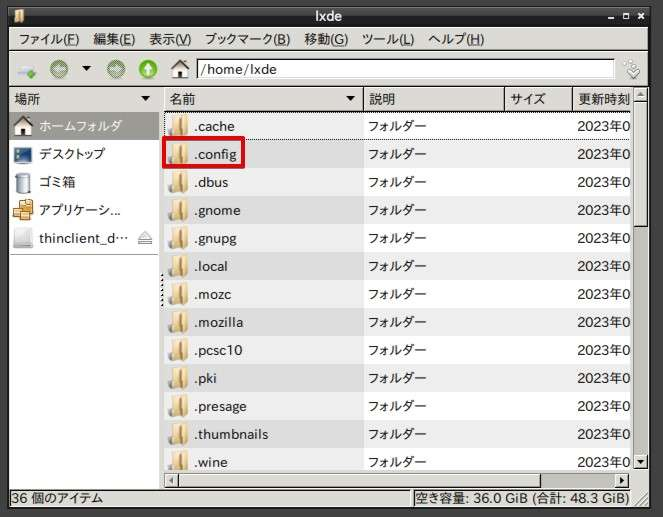This screenshot has width=663, height=517.
Task: Open ゴミ箱 in the sidebar
Action: point(84,182)
